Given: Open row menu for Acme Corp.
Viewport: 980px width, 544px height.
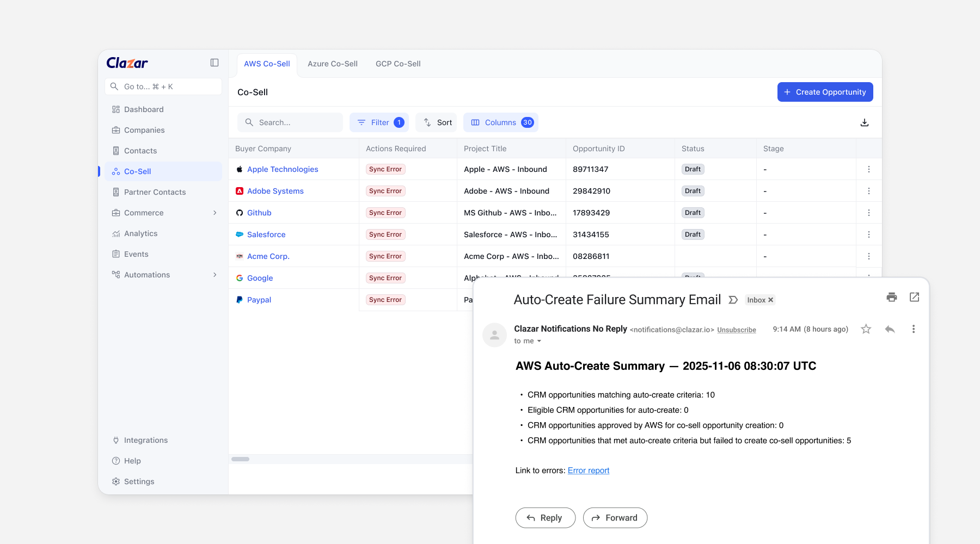Looking at the screenshot, I should tap(869, 256).
